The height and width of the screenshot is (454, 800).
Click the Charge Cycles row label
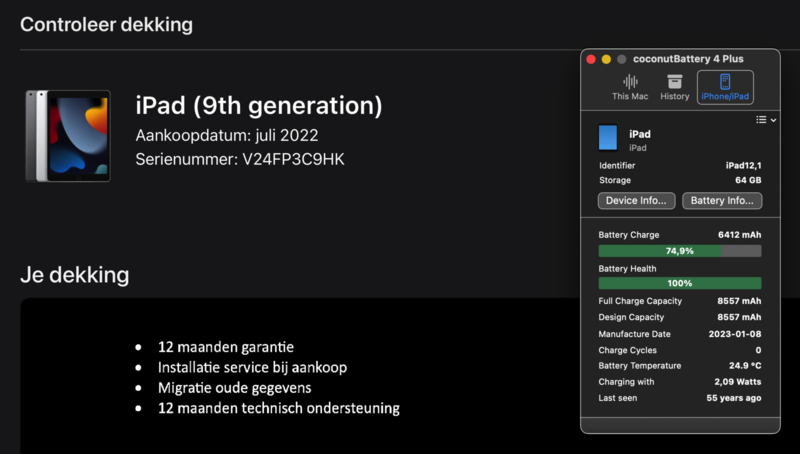[628, 350]
